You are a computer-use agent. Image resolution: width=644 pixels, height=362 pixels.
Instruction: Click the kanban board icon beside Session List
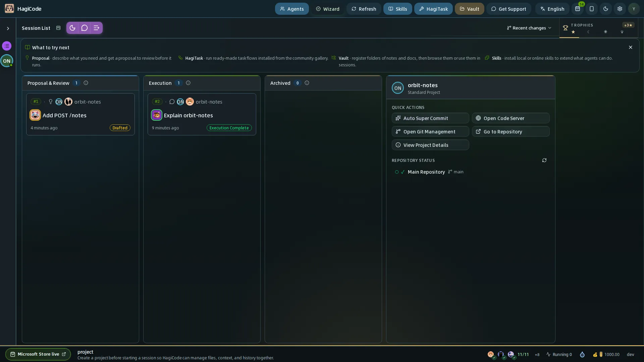[58, 28]
